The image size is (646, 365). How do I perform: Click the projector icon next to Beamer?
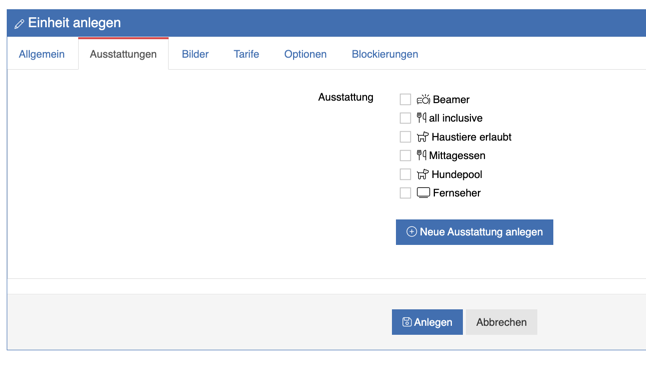423,99
